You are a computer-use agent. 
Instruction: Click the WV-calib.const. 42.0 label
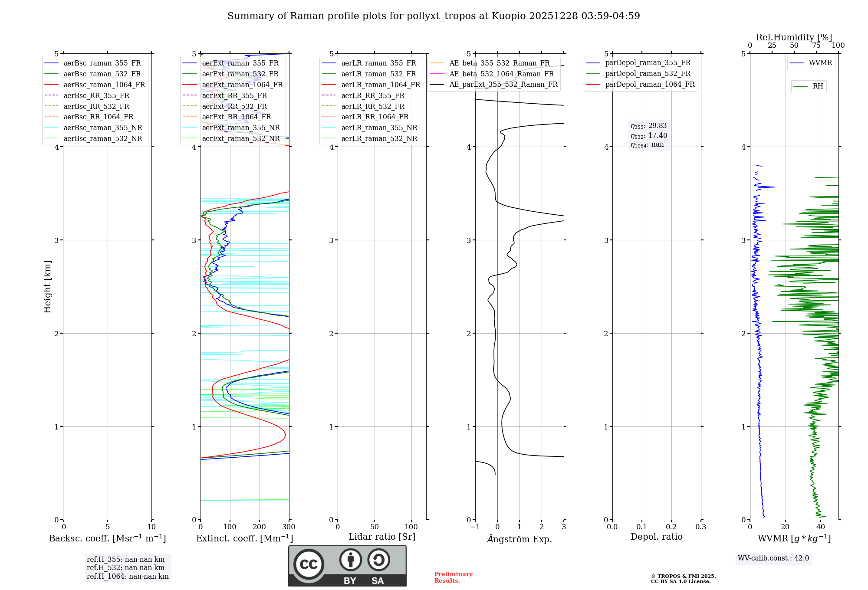[773, 558]
